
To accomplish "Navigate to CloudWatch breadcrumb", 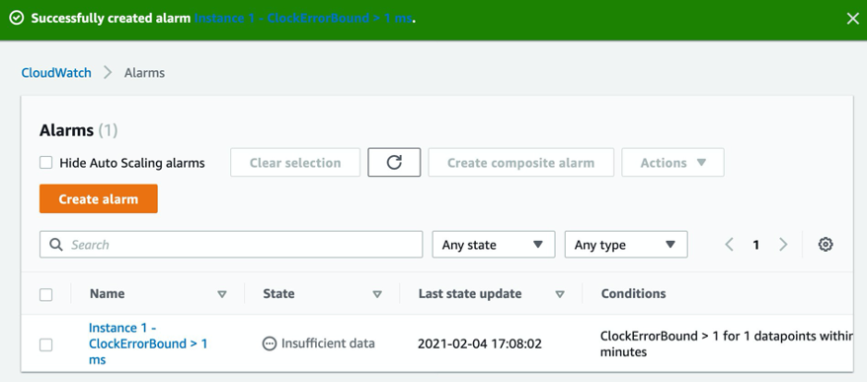I will 56,72.
